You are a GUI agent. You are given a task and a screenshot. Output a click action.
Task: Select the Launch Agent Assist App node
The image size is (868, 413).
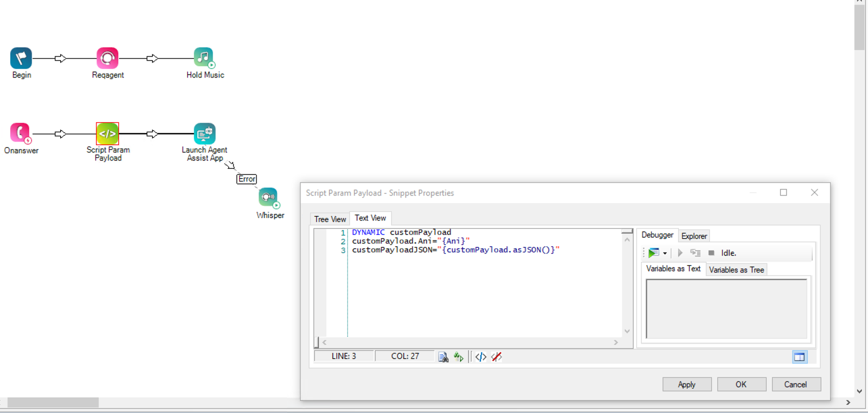pos(204,133)
